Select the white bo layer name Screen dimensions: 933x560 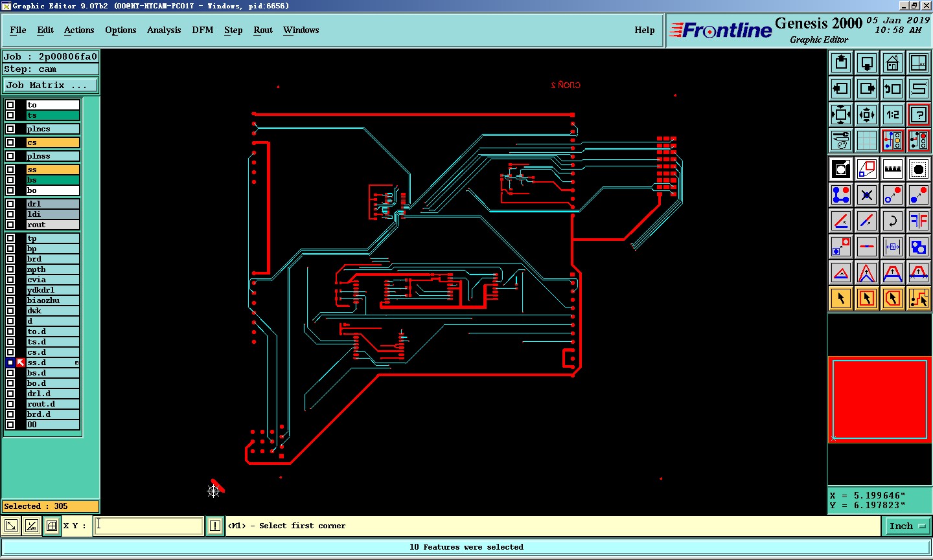[53, 190]
